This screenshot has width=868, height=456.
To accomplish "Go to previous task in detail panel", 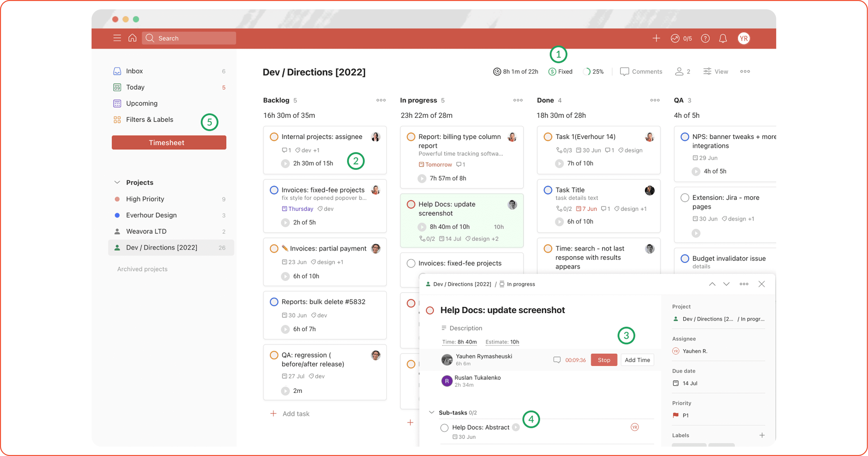I will point(712,284).
